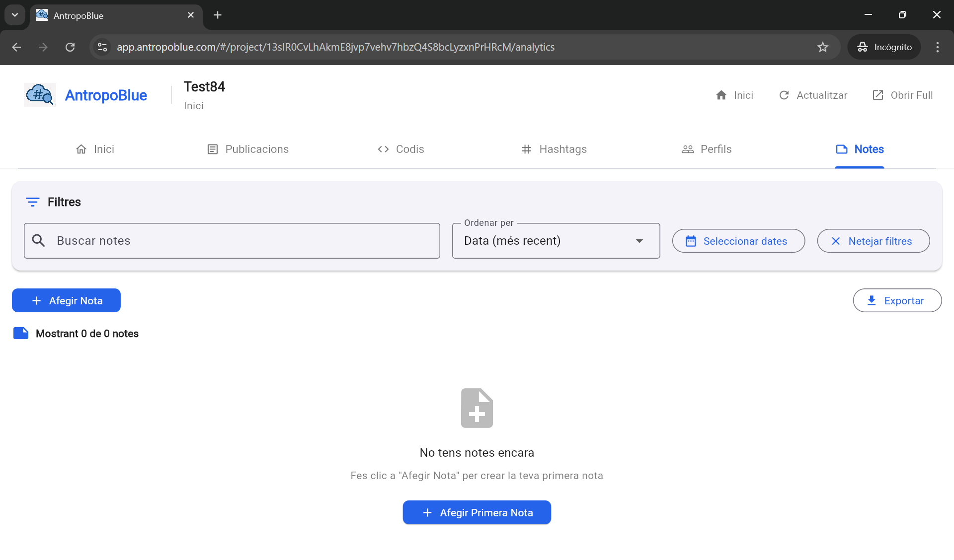This screenshot has height=560, width=954.
Task: Open Seleccionar dates date picker
Action: coord(738,241)
